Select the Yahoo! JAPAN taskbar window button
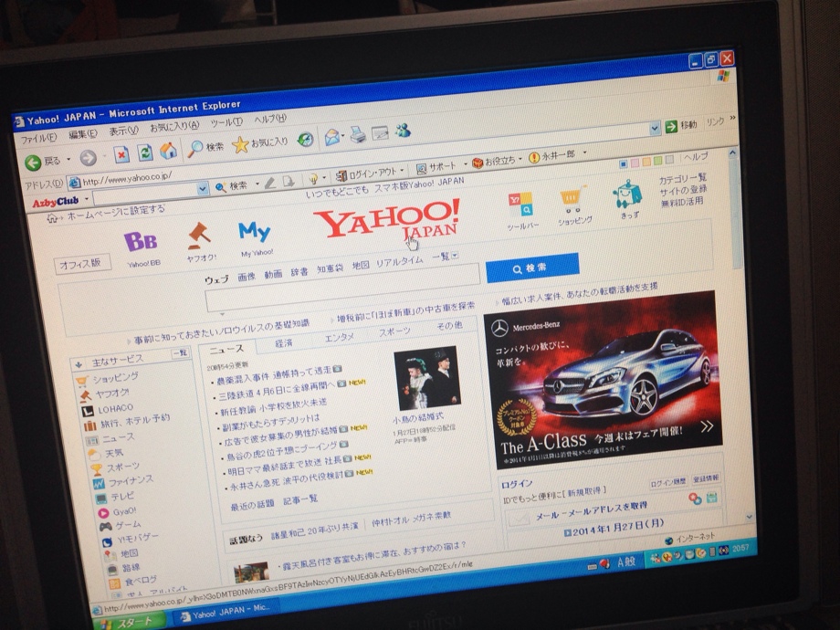Image resolution: width=840 pixels, height=630 pixels. [x=227, y=613]
